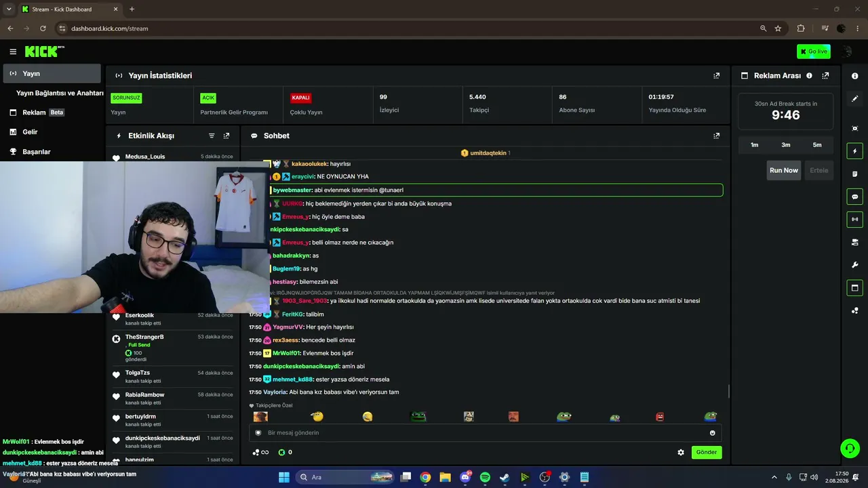The image size is (868, 488).
Task: Toggle the camera preview panel icon
Action: [x=854, y=242]
